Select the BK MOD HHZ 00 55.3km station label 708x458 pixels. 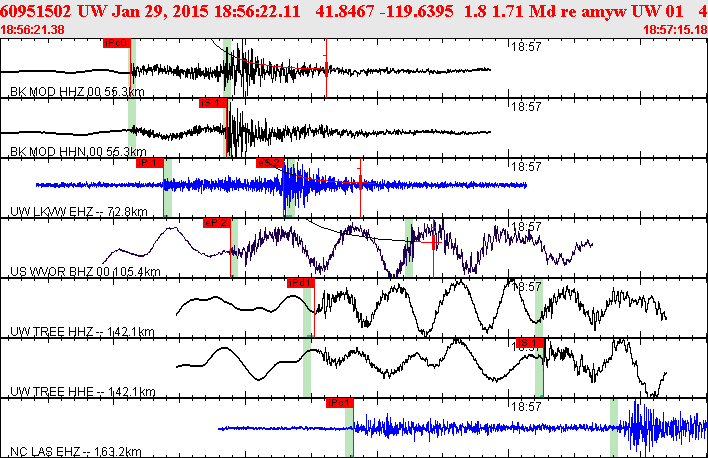[x=77, y=92]
